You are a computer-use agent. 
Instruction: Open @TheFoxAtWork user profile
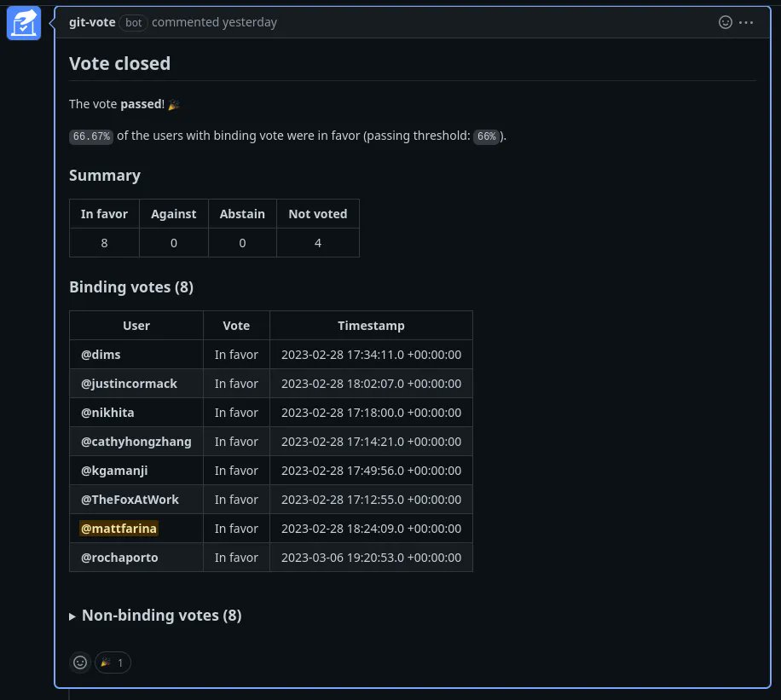click(130, 500)
